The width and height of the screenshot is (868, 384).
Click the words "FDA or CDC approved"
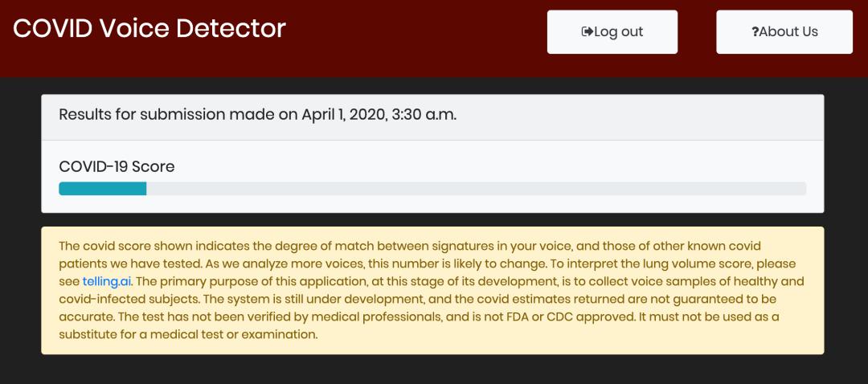pos(579,317)
